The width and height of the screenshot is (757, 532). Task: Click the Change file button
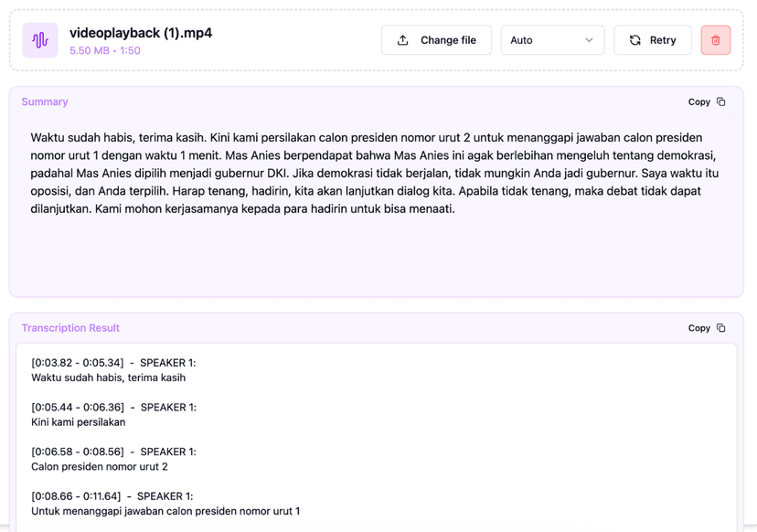pos(436,39)
